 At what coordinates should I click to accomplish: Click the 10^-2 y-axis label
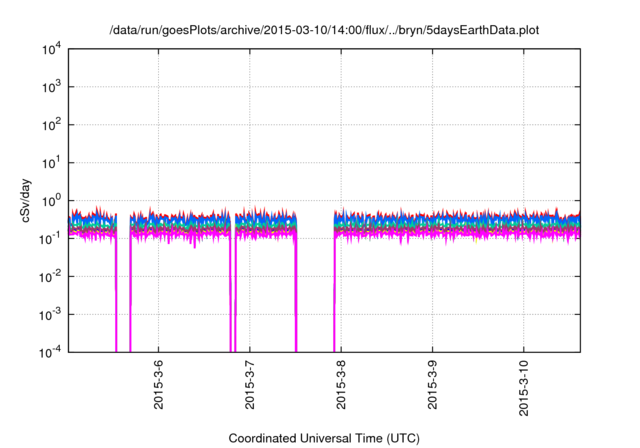click(x=50, y=276)
